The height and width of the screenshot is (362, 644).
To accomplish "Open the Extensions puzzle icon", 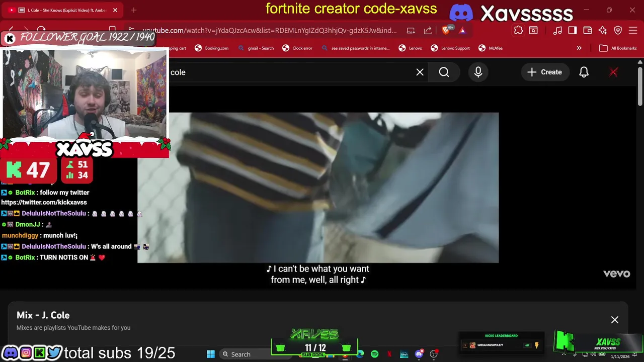I will (518, 30).
